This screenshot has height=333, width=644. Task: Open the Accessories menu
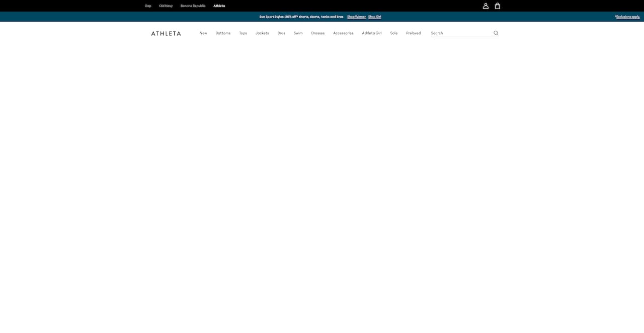coord(343,33)
